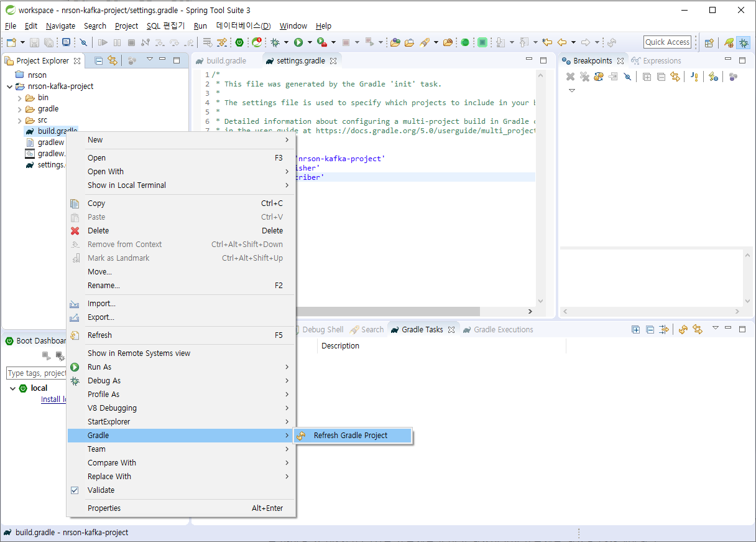This screenshot has height=542, width=756.
Task: Click the green square toolbar icon
Action: 482,42
